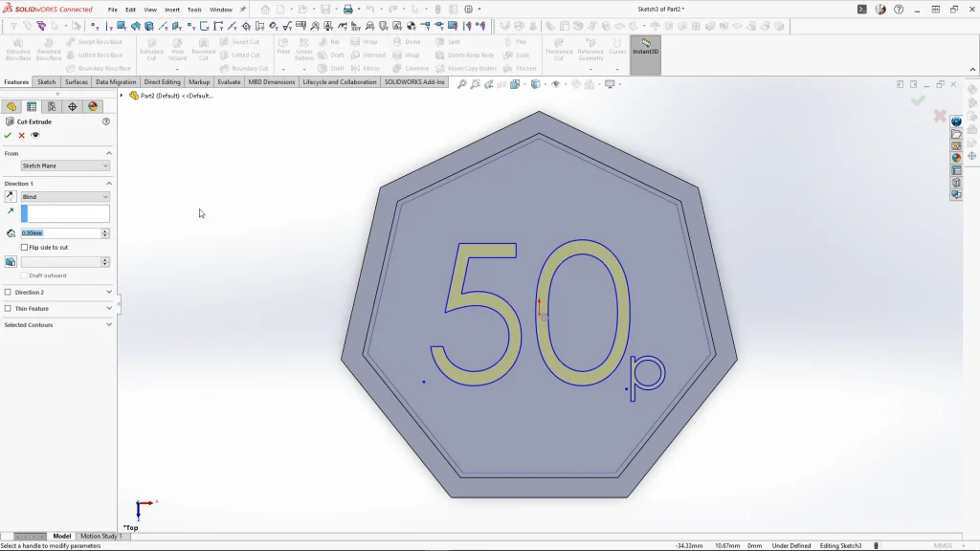Toggle the detailed preview eye icon

pyautogui.click(x=35, y=135)
